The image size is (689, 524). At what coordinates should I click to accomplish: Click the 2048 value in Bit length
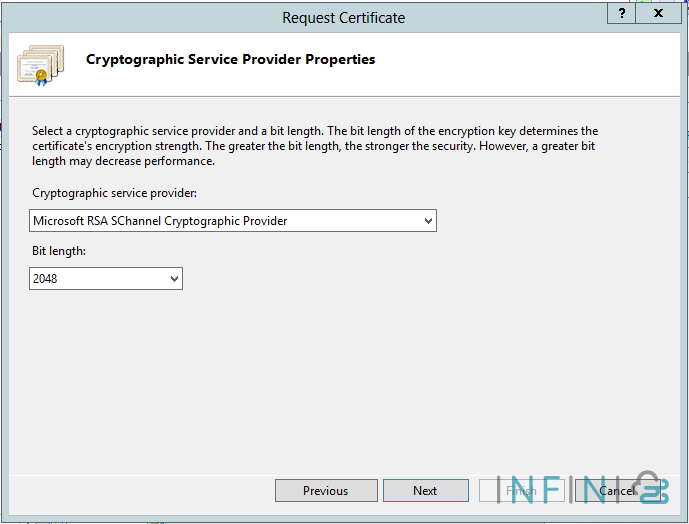tap(46, 279)
